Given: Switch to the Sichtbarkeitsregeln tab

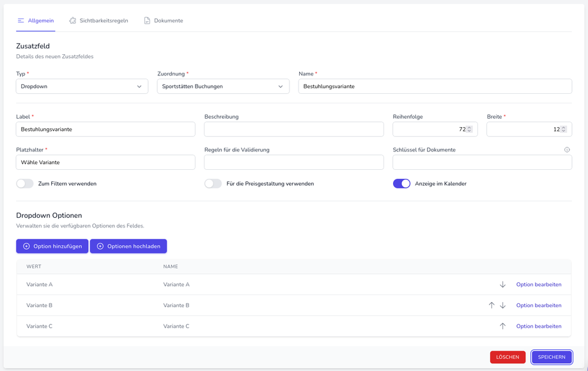Looking at the screenshot, I should coord(104,20).
